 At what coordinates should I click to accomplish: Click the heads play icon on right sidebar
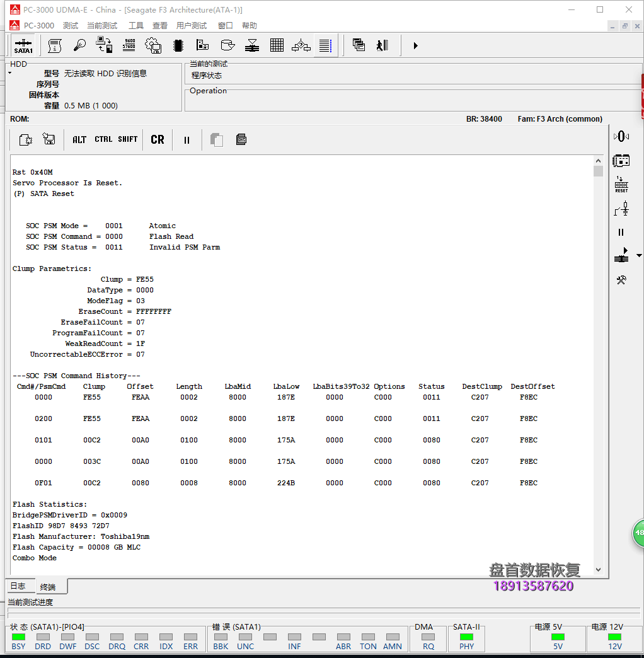point(621,255)
